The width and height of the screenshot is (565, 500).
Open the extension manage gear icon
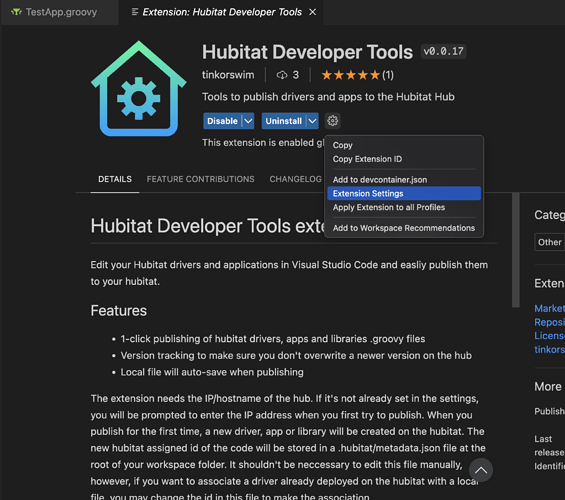(332, 121)
